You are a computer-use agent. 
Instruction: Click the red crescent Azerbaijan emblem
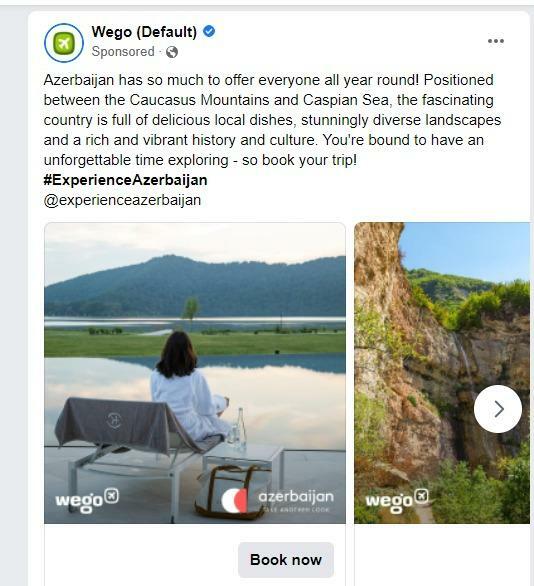pyautogui.click(x=234, y=500)
